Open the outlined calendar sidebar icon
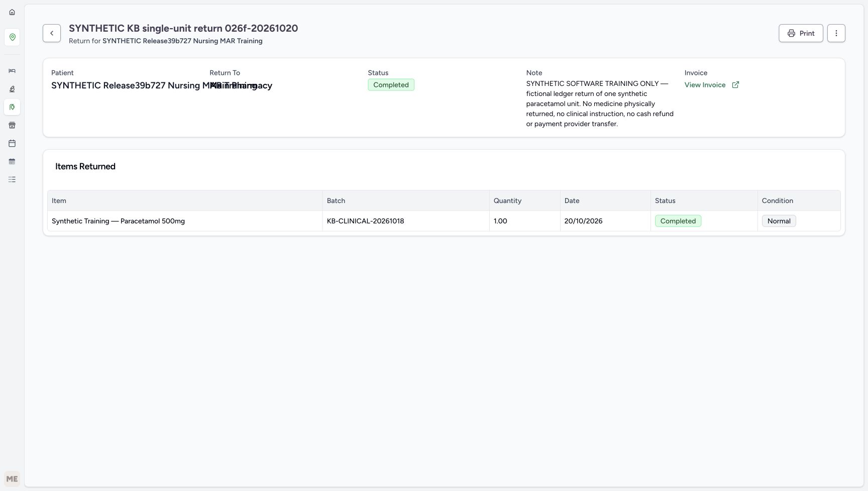 [x=12, y=143]
